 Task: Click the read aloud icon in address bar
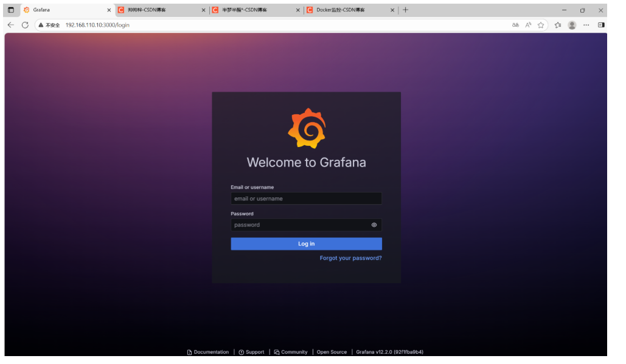pos(528,25)
